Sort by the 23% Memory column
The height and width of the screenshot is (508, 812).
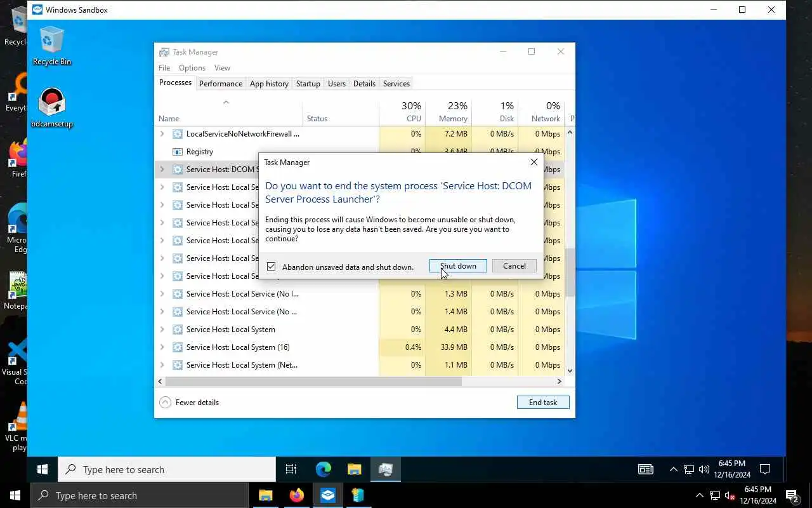click(x=449, y=112)
